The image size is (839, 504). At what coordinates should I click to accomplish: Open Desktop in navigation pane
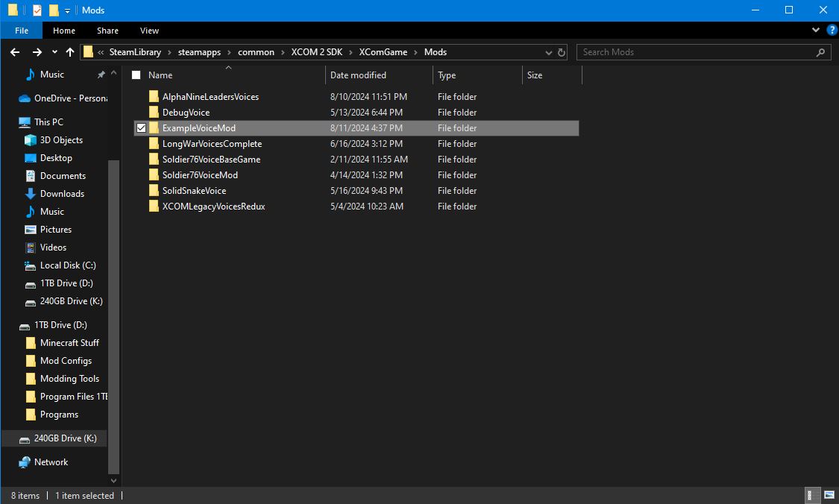pyautogui.click(x=56, y=158)
